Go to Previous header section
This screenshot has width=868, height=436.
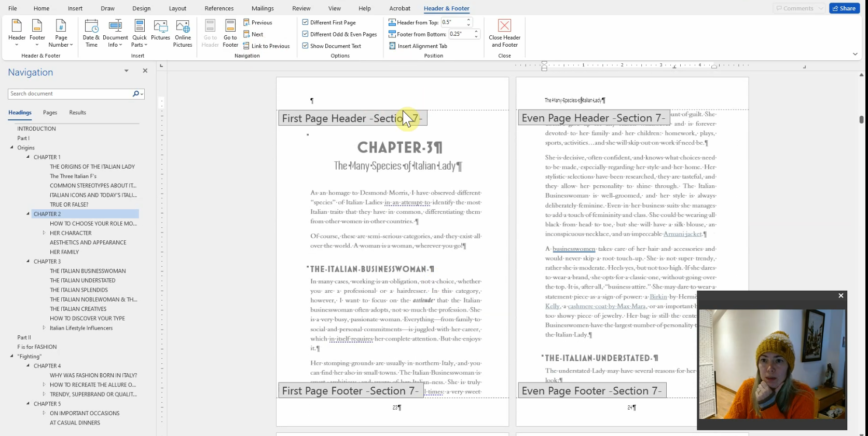(258, 23)
